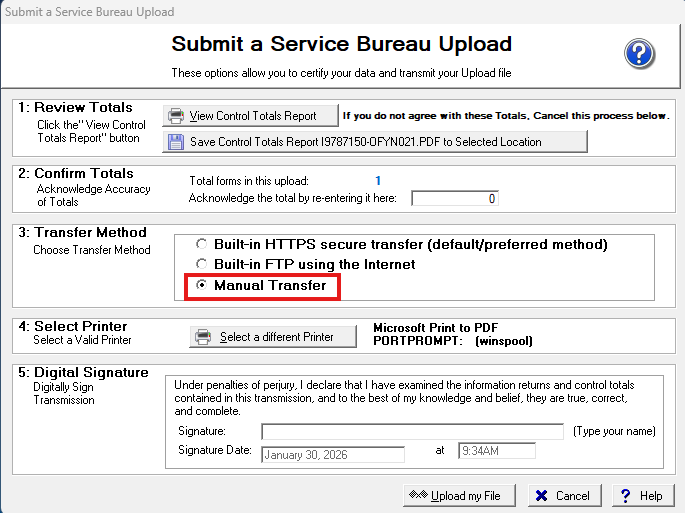This screenshot has height=513, width=685.
Task: Click the total acknowledgment entry field
Action: (x=454, y=198)
